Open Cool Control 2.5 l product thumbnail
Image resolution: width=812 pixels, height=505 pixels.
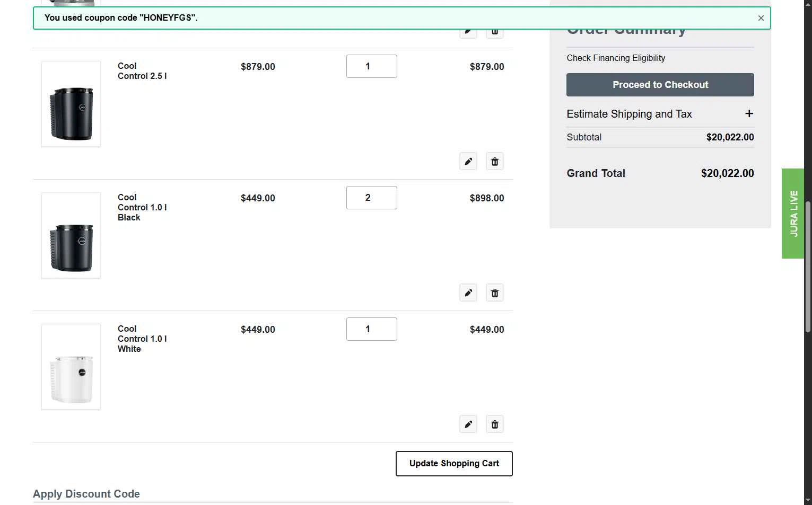[71, 104]
